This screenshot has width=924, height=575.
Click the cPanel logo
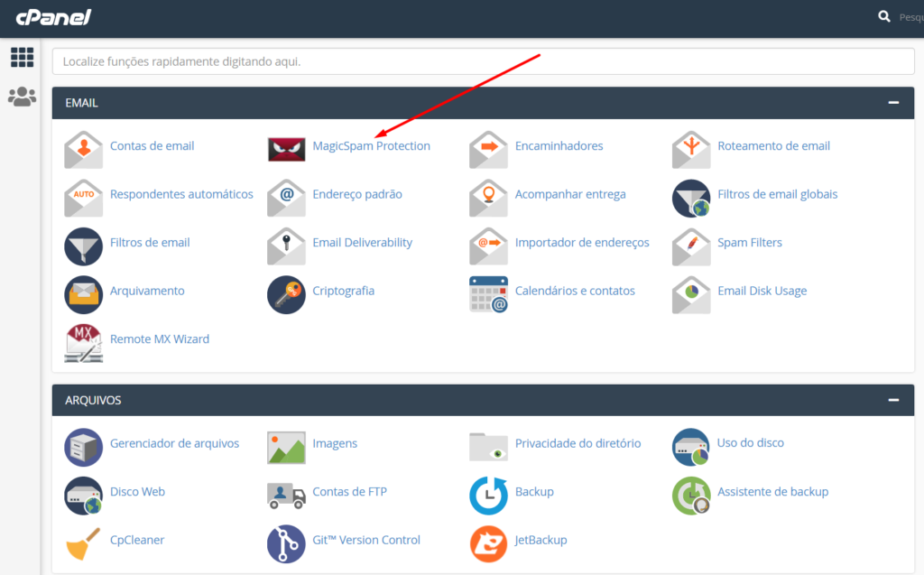pos(53,17)
